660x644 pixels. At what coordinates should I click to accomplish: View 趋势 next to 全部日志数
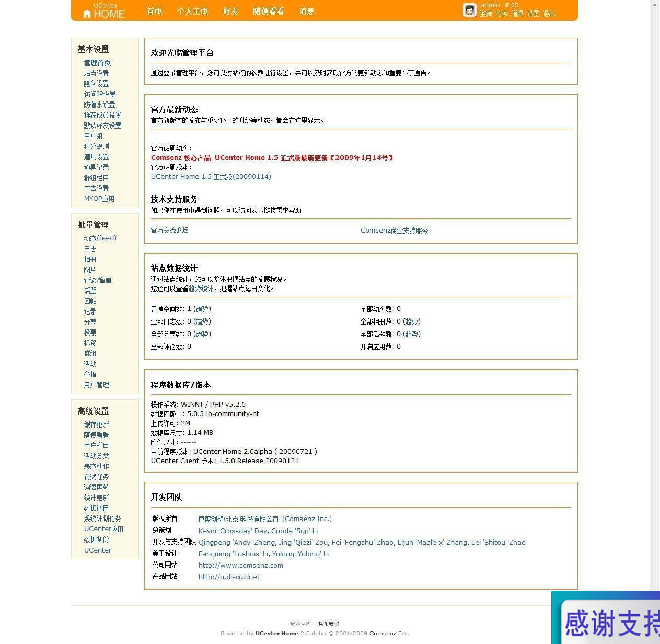pyautogui.click(x=202, y=321)
